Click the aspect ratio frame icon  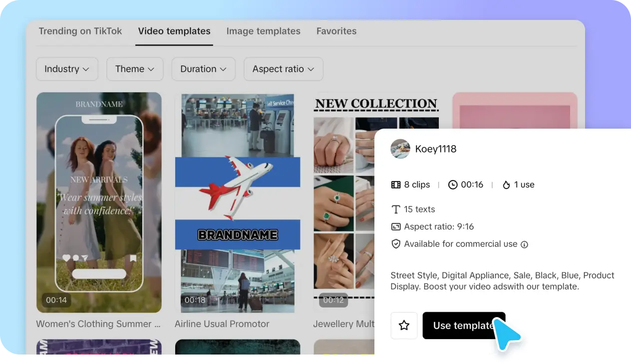396,226
